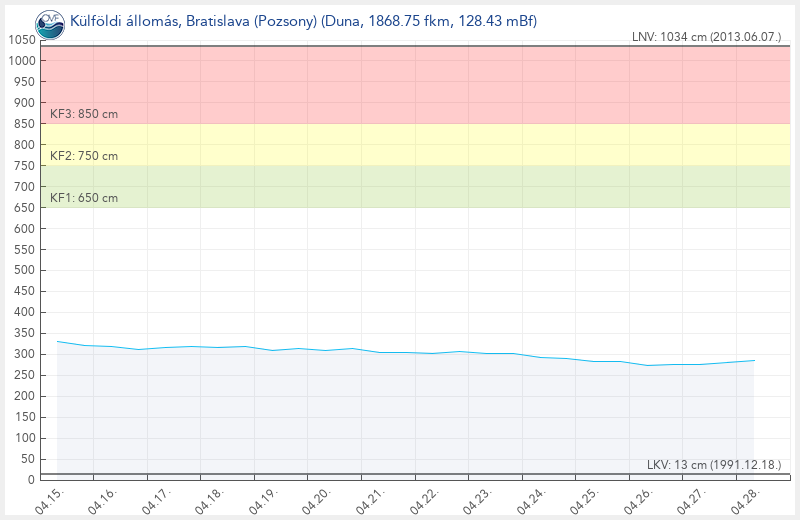Select the KF2: 750 cm threshold label
800x520 pixels.
click(x=84, y=156)
